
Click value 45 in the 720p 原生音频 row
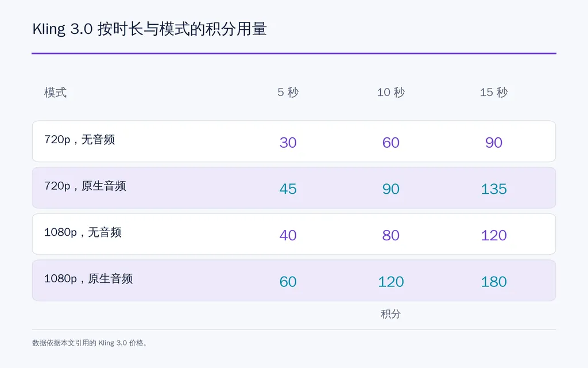pos(288,189)
